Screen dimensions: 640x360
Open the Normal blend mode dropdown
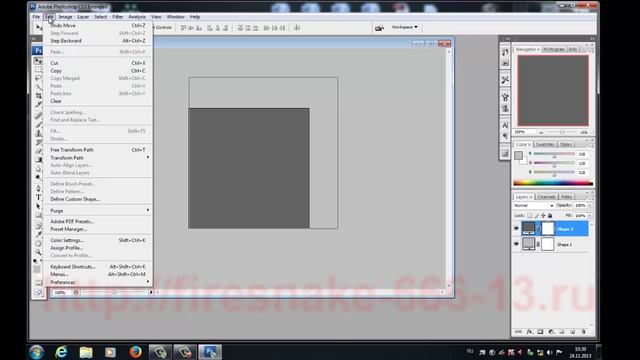click(x=533, y=205)
